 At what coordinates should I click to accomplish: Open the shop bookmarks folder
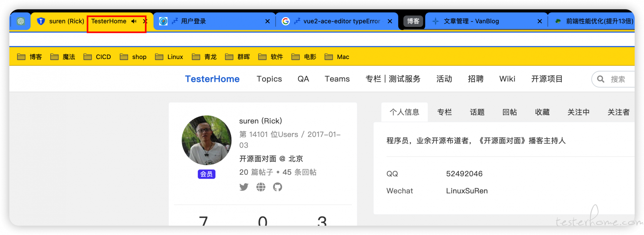(x=133, y=57)
